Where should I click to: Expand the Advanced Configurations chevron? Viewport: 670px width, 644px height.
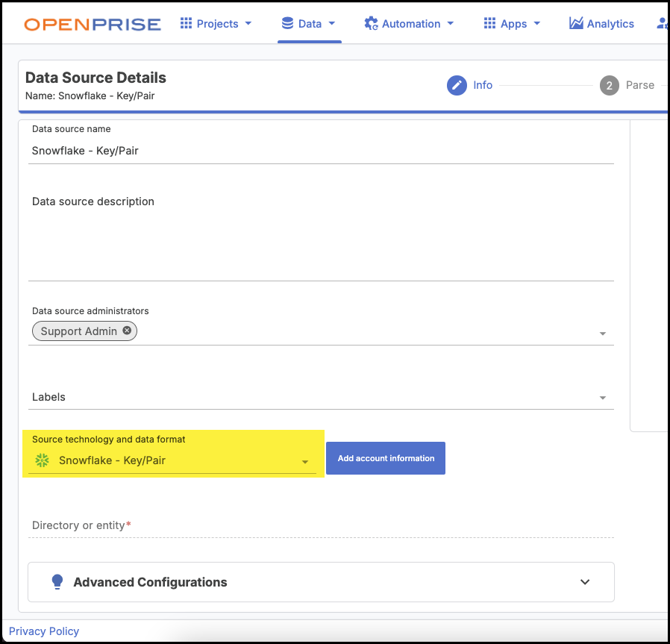pos(585,582)
